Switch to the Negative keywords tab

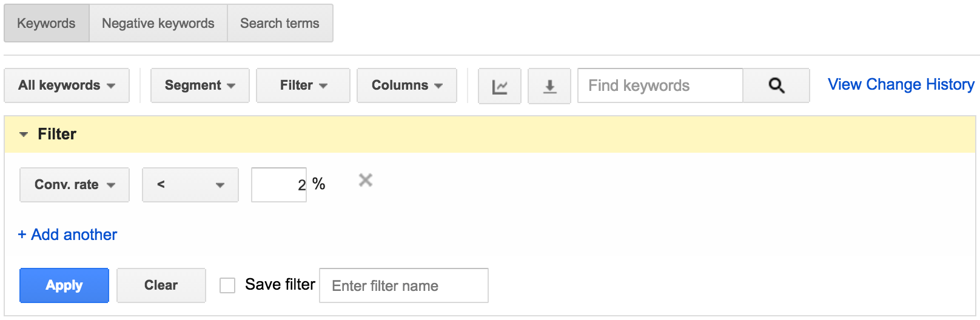pos(158,23)
